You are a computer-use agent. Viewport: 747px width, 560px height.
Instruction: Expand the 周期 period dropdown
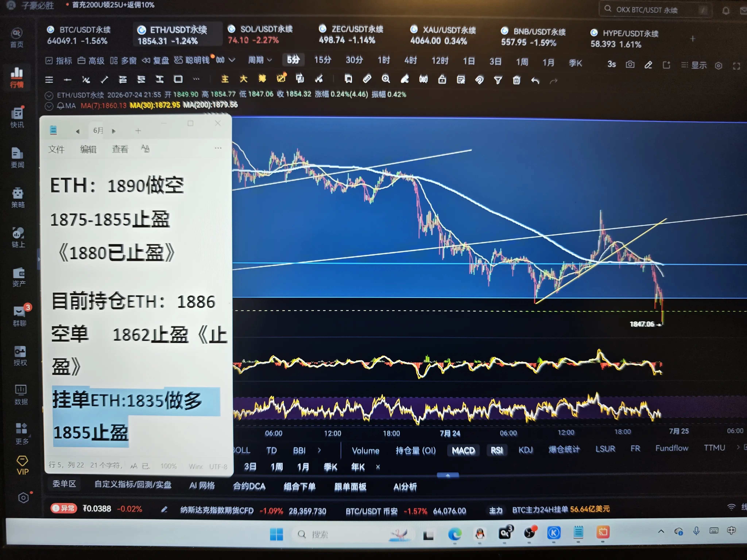pyautogui.click(x=260, y=60)
